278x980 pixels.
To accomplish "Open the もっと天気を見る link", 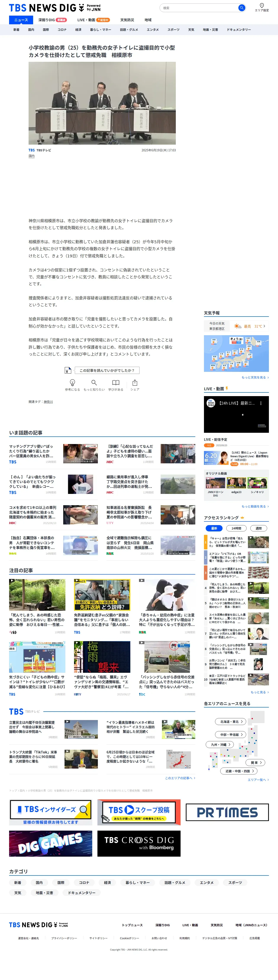I will 255,377.
